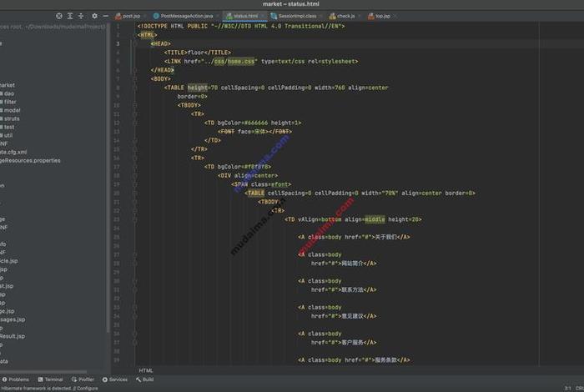This screenshot has width=584, height=392.
Task: Select the util package in project tree
Action: tap(7, 135)
